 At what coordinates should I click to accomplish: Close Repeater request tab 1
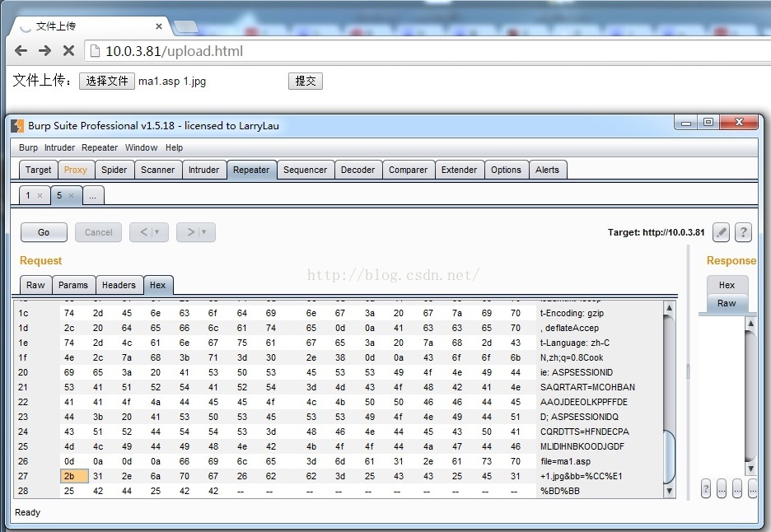coord(40,196)
